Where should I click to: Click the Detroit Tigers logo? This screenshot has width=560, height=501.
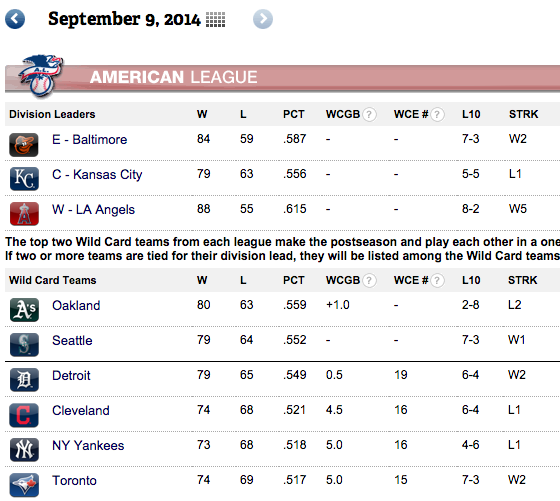[x=24, y=380]
